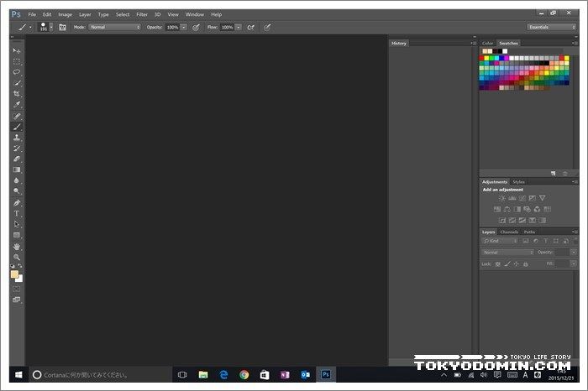Image resolution: width=588 pixels, height=391 pixels.
Task: Open the Essentials workspace dropdown
Action: [551, 27]
